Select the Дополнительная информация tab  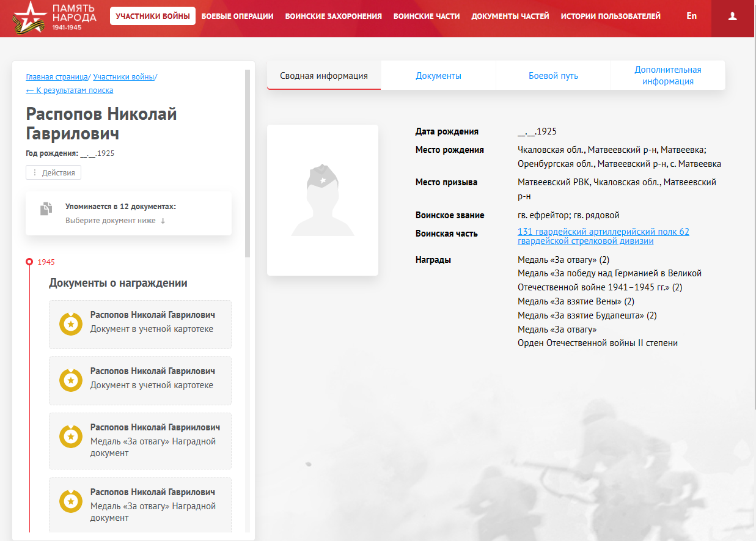tap(667, 76)
